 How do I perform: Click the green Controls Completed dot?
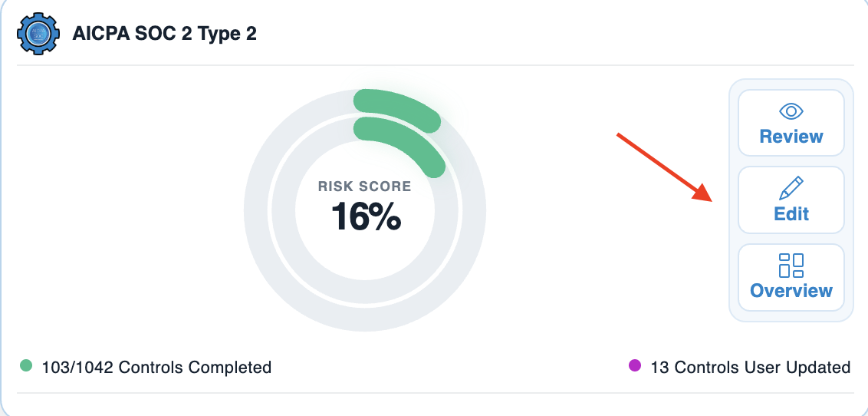(x=26, y=365)
